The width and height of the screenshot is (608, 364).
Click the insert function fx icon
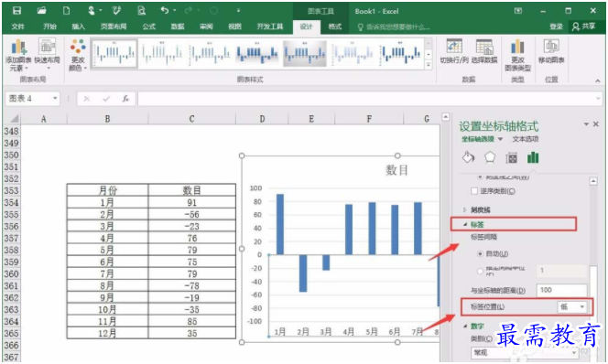125,99
